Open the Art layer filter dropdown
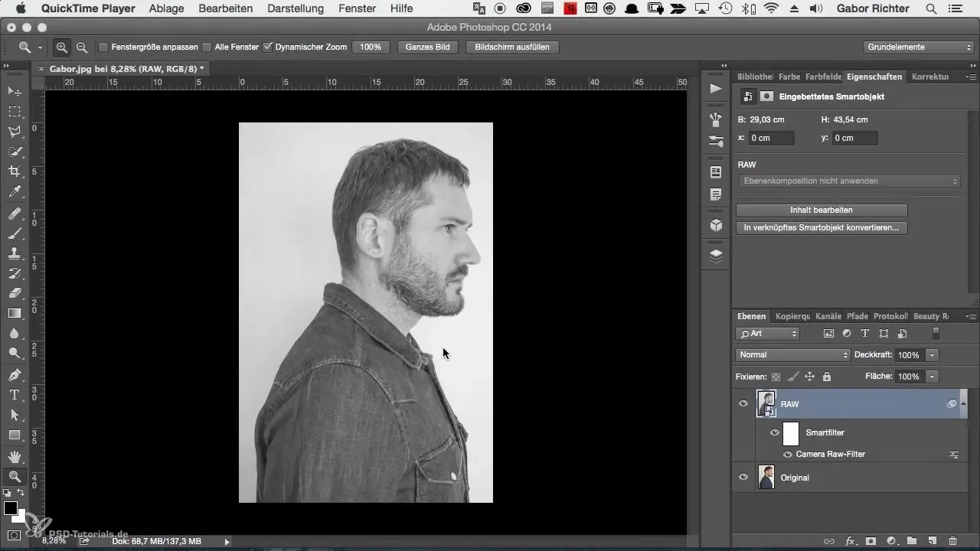 point(768,334)
